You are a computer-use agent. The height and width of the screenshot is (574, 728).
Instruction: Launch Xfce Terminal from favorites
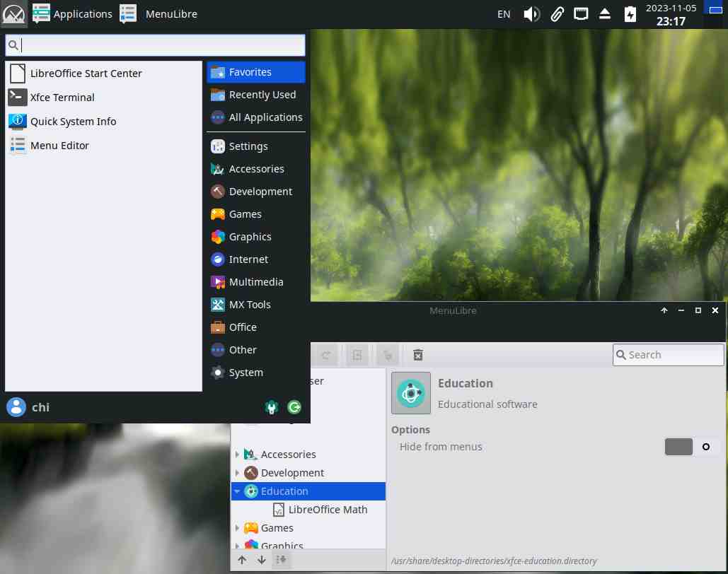(103, 98)
